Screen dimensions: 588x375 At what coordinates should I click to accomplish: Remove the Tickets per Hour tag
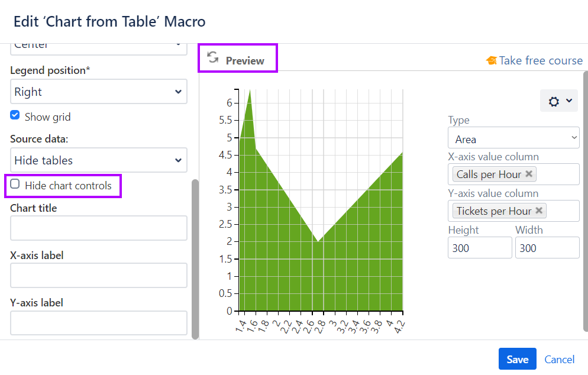click(x=539, y=211)
